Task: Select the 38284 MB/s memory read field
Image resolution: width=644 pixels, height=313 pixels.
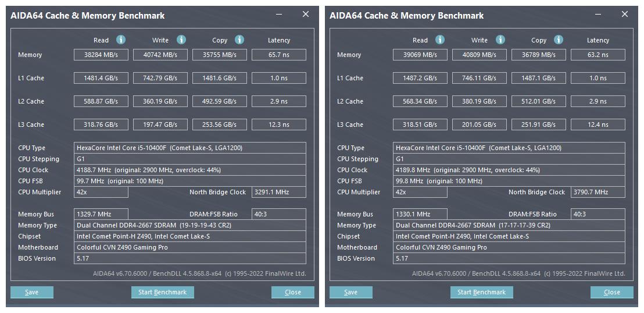Action: click(101, 55)
